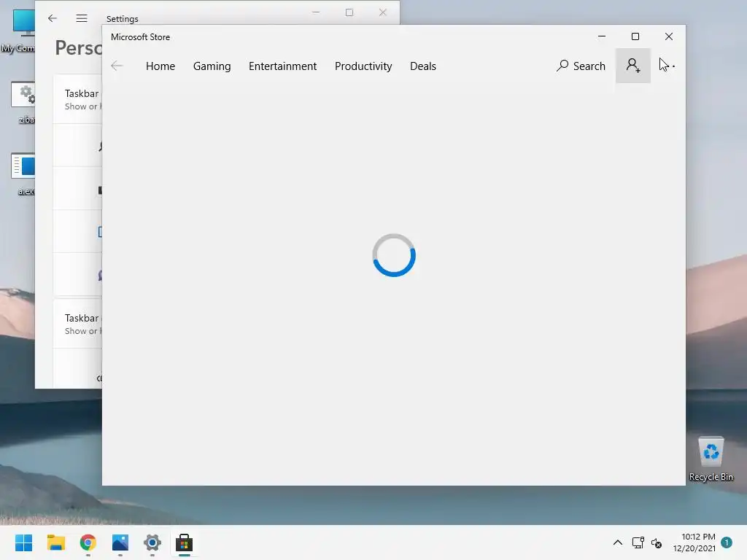Go to the Deals tab
The image size is (747, 560).
[423, 66]
